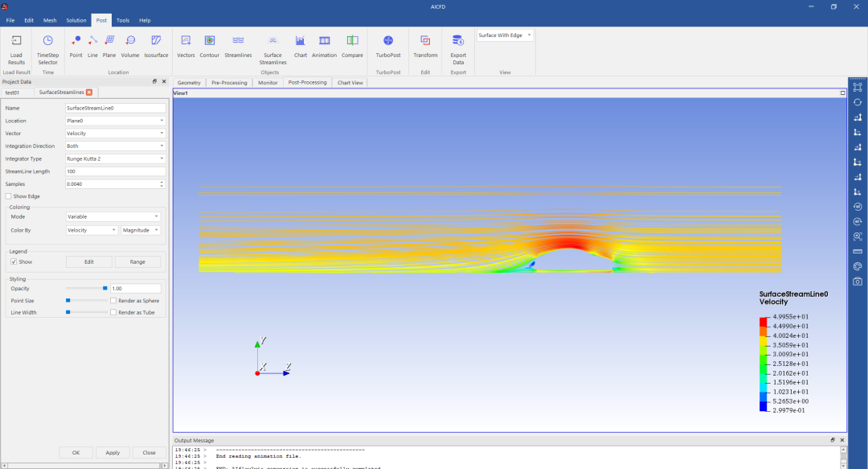
Task: Click the Point Size slider handle
Action: pyautogui.click(x=68, y=301)
